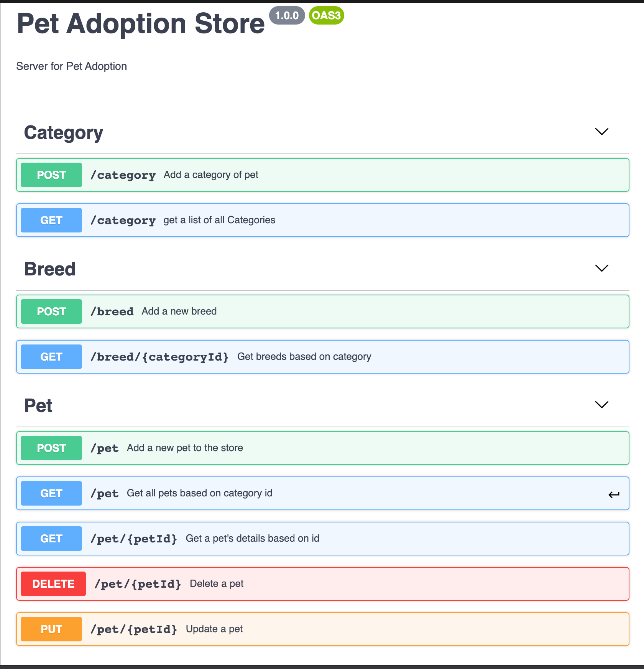This screenshot has height=669, width=644.
Task: Click GET method badge for /breed/{categoryId}
Action: tap(51, 357)
